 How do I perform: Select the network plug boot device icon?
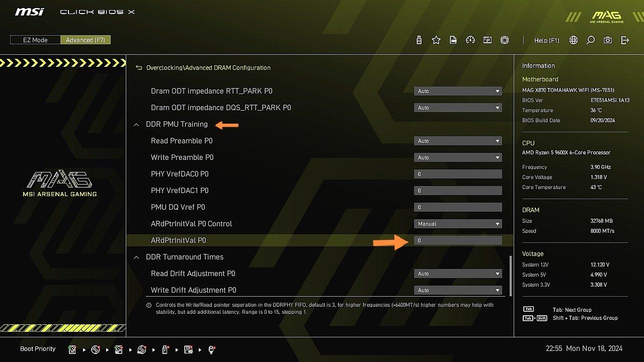tap(212, 349)
